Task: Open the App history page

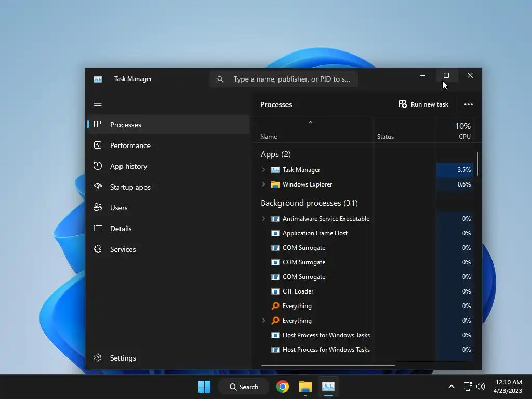Action: pos(169,166)
